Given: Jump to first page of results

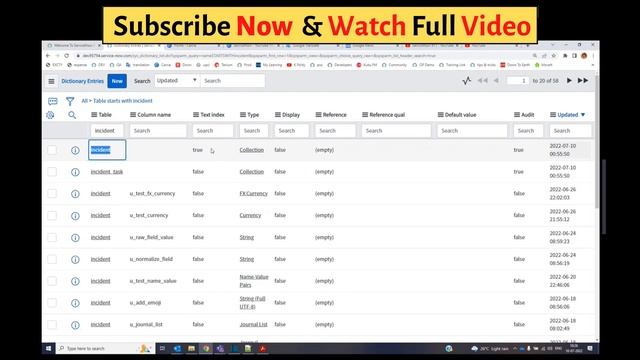Looking at the screenshot, I should click(x=482, y=81).
